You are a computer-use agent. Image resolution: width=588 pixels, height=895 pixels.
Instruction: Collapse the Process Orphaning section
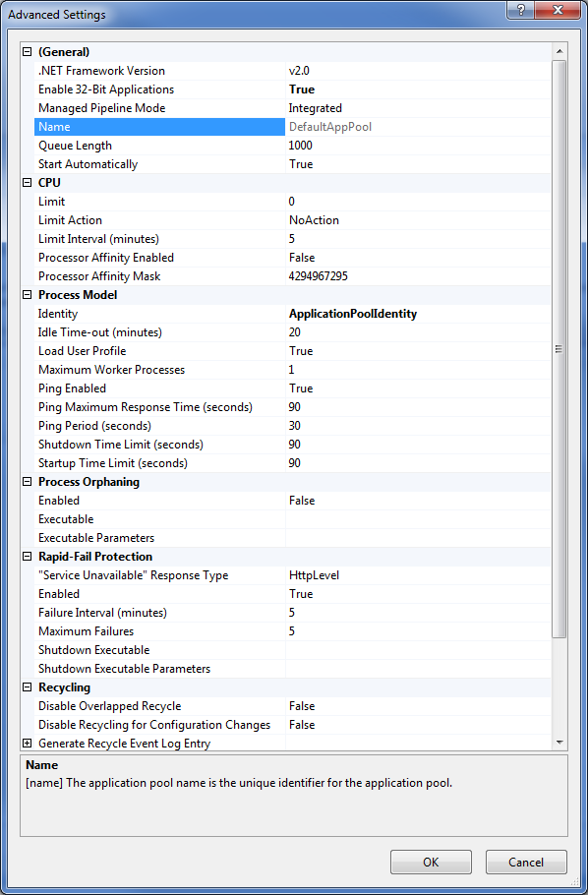[x=27, y=482]
